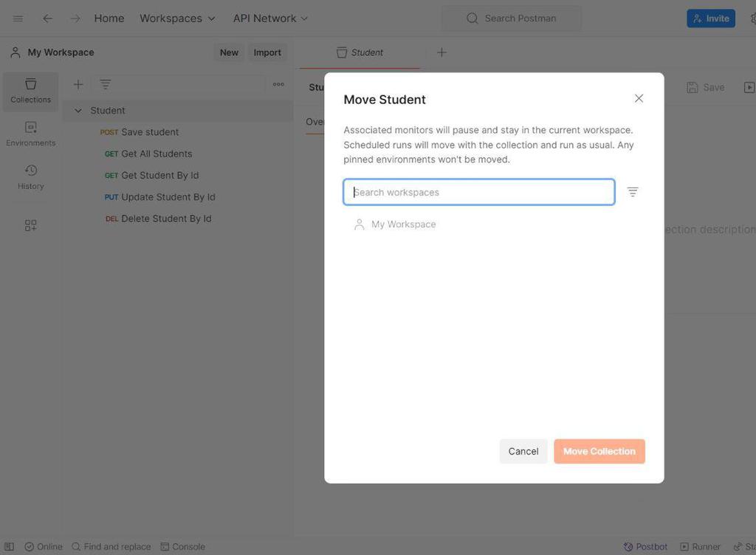This screenshot has width=756, height=555.
Task: Click the plus icon to create collection
Action: tap(78, 85)
